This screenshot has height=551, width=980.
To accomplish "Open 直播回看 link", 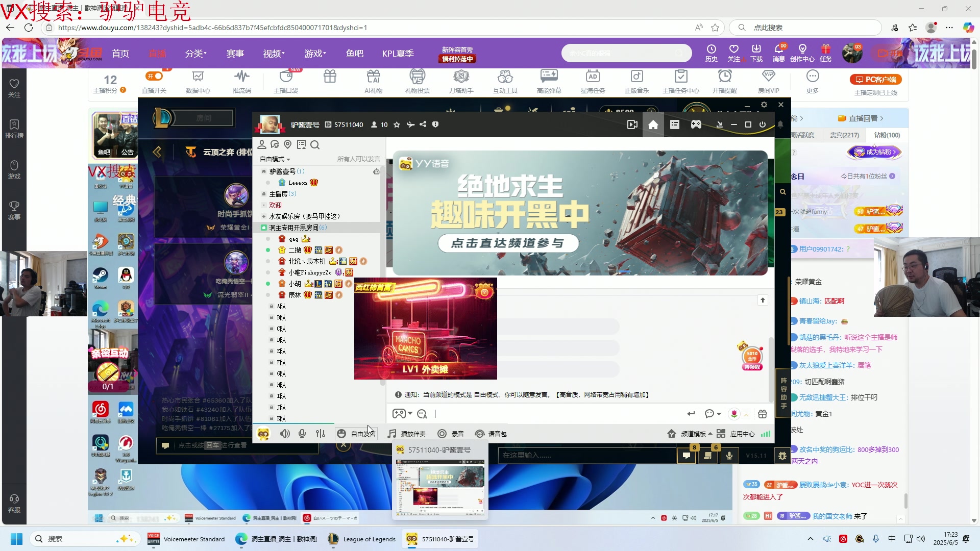I will (861, 118).
